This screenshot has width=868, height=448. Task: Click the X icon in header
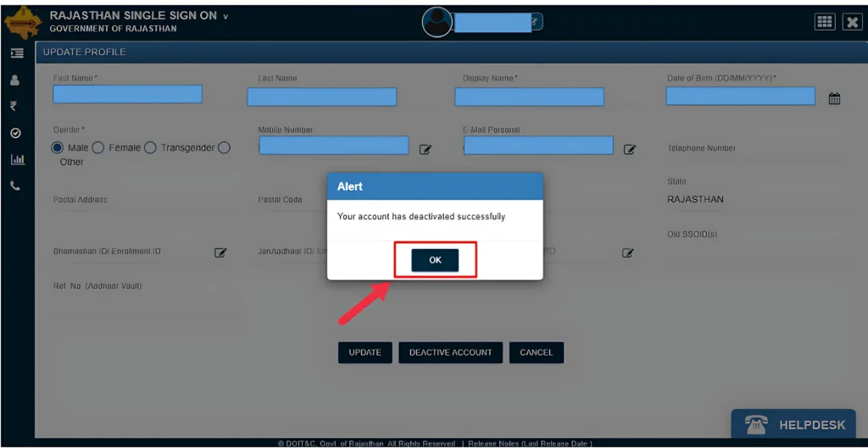coord(851,21)
